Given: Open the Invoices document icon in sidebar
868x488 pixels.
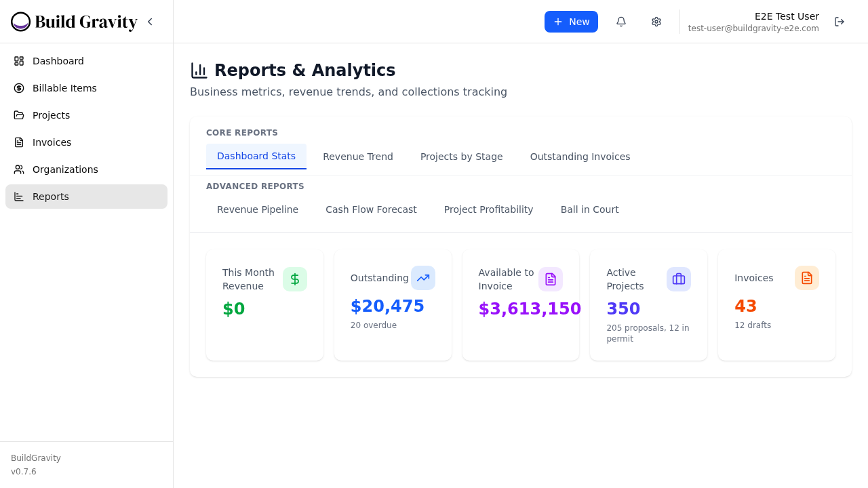Looking at the screenshot, I should [19, 142].
